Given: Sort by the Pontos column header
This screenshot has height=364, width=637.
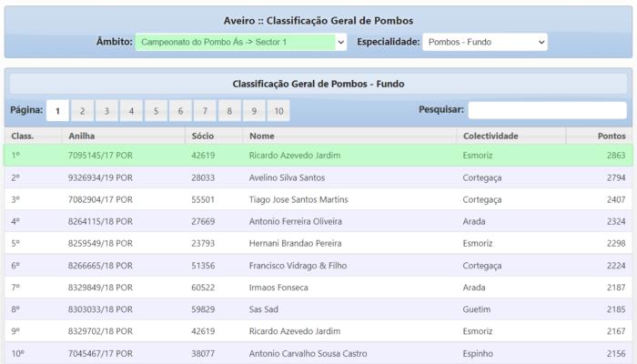Looking at the screenshot, I should 611,136.
